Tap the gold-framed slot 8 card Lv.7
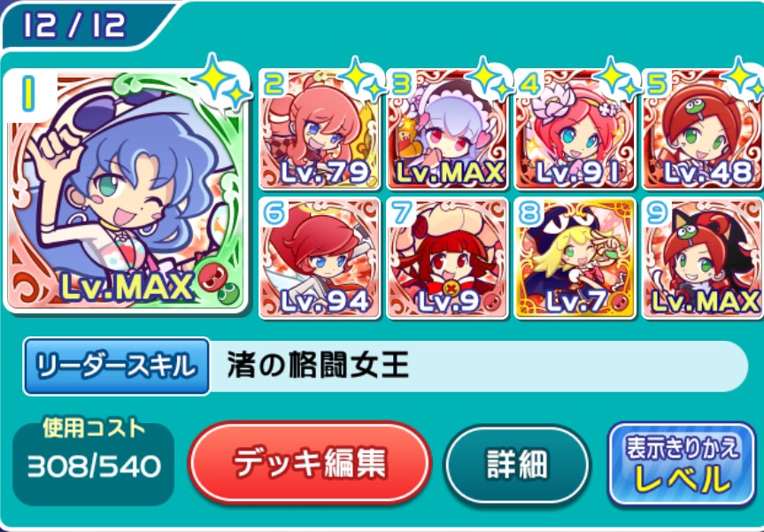Image resolution: width=764 pixels, height=532 pixels. pyautogui.click(x=575, y=258)
